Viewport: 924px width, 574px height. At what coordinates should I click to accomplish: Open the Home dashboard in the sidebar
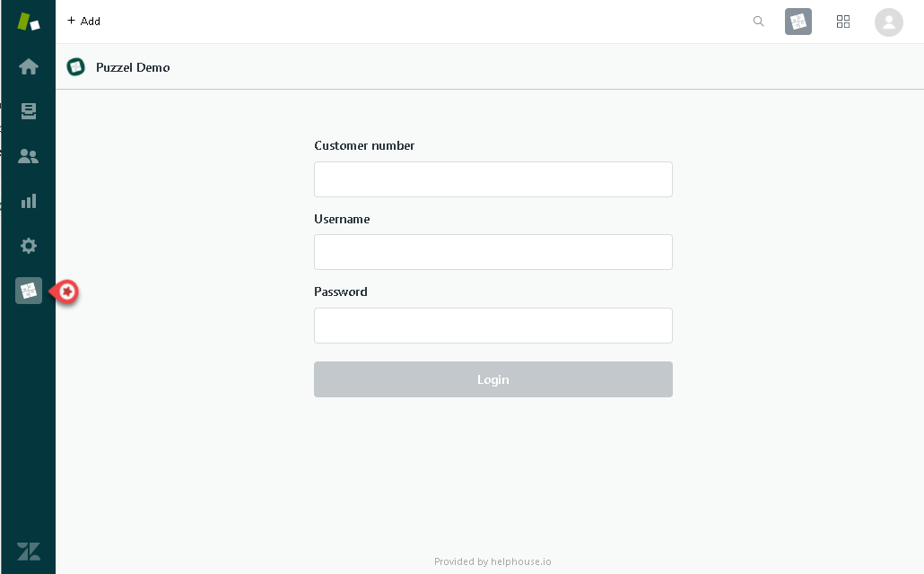(29, 66)
